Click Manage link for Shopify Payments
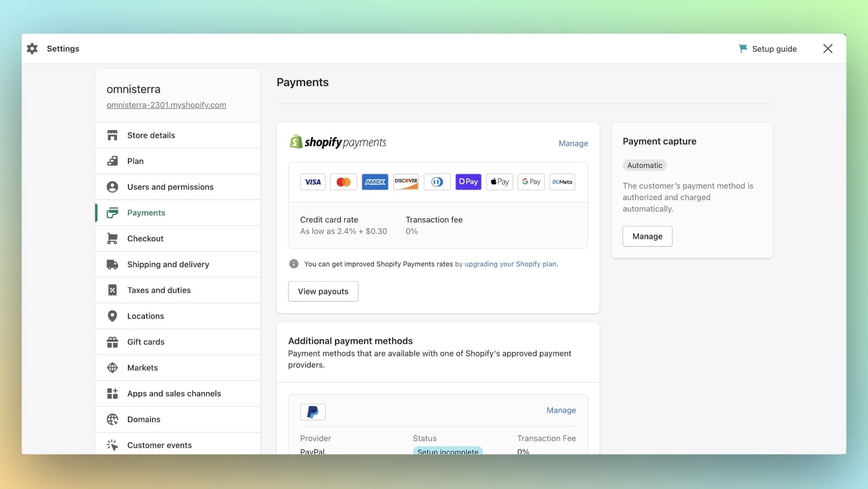This screenshot has width=868, height=489. 573,143
